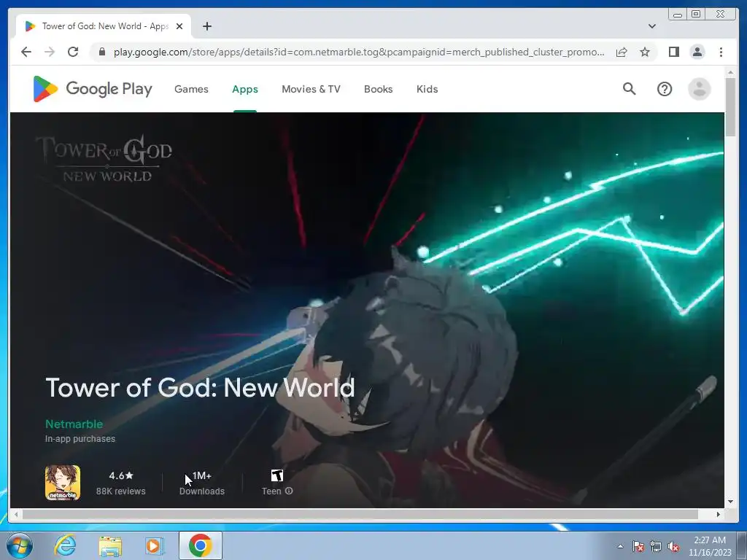Click the Google Play logo

tap(93, 89)
